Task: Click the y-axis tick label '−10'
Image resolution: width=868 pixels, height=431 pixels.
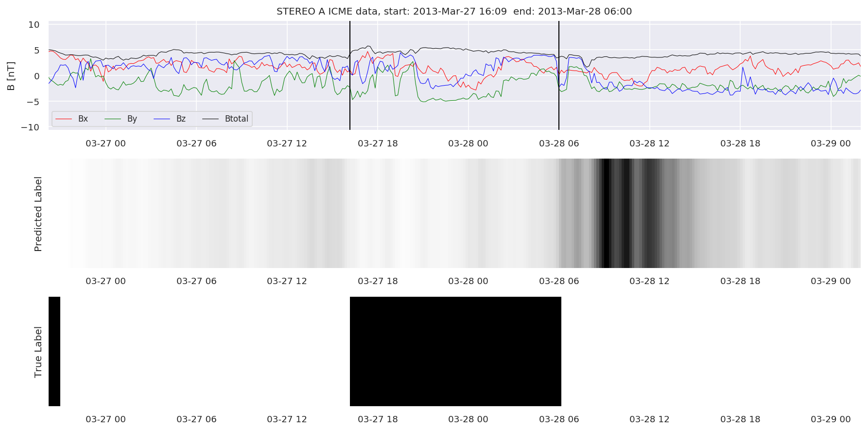Action: click(x=31, y=127)
